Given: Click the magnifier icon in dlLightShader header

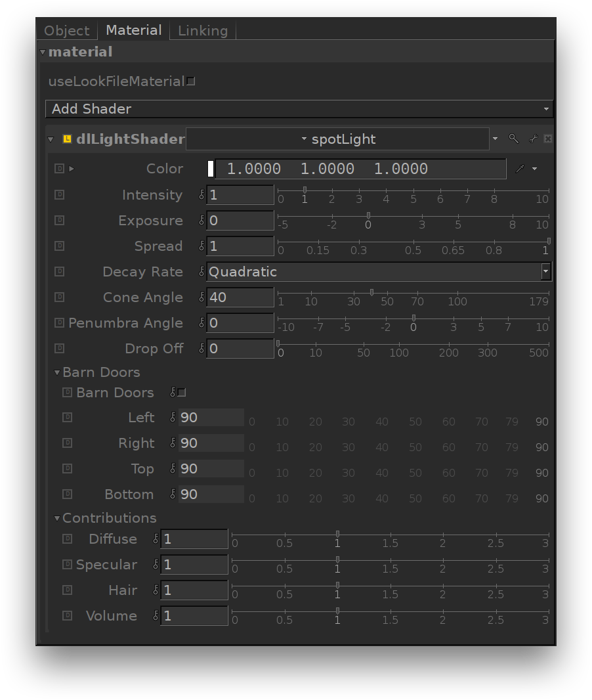Looking at the screenshot, I should tap(513, 139).
